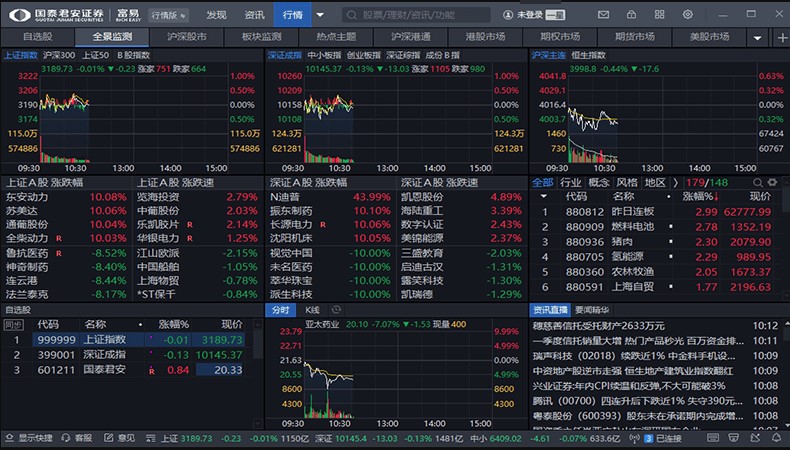Toggle the 一量 badge next to 未登录

(555, 15)
